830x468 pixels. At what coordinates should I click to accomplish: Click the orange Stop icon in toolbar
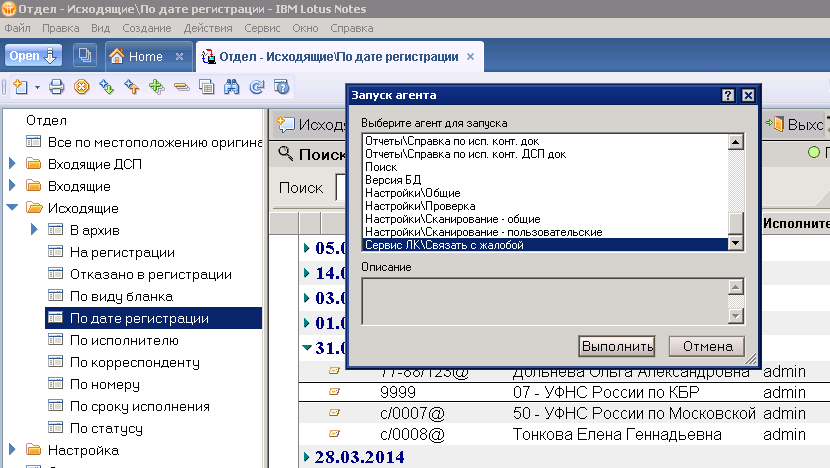82,87
